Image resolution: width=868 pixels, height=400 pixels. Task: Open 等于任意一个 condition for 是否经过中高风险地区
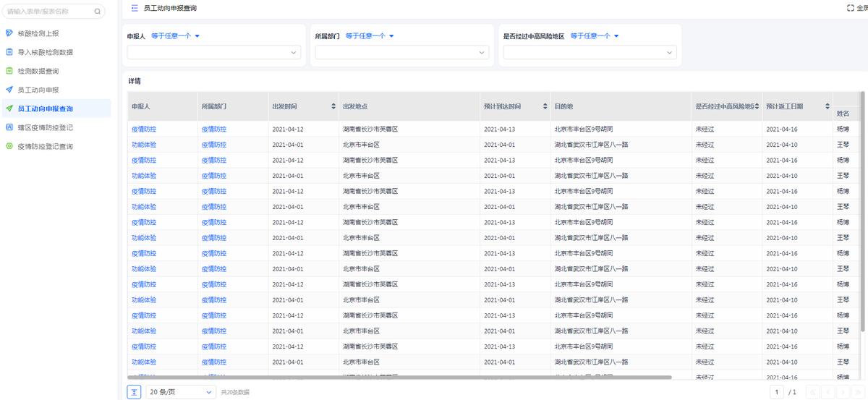coord(595,35)
